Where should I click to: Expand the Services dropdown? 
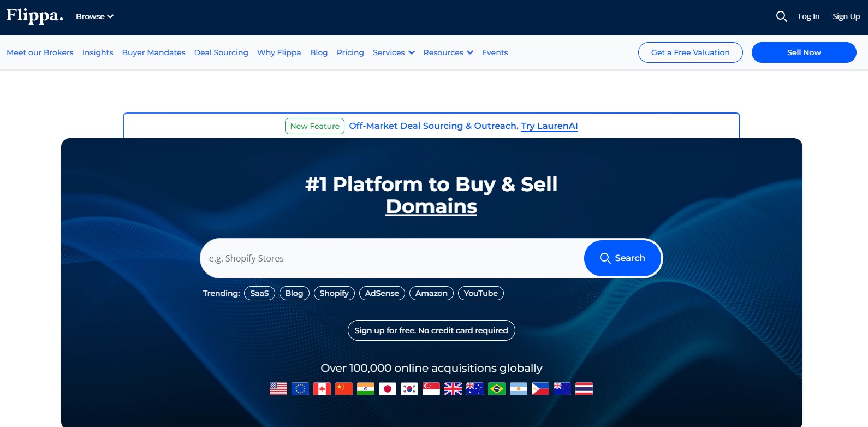(x=394, y=52)
